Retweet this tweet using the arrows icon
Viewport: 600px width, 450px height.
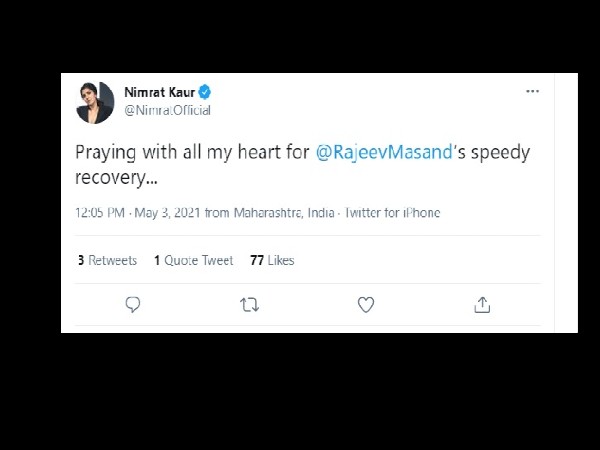coord(249,305)
